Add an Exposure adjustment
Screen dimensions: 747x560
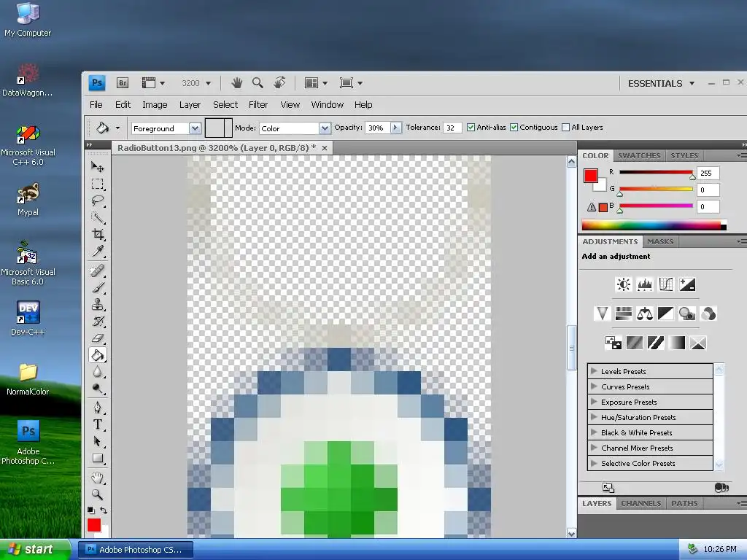(687, 284)
